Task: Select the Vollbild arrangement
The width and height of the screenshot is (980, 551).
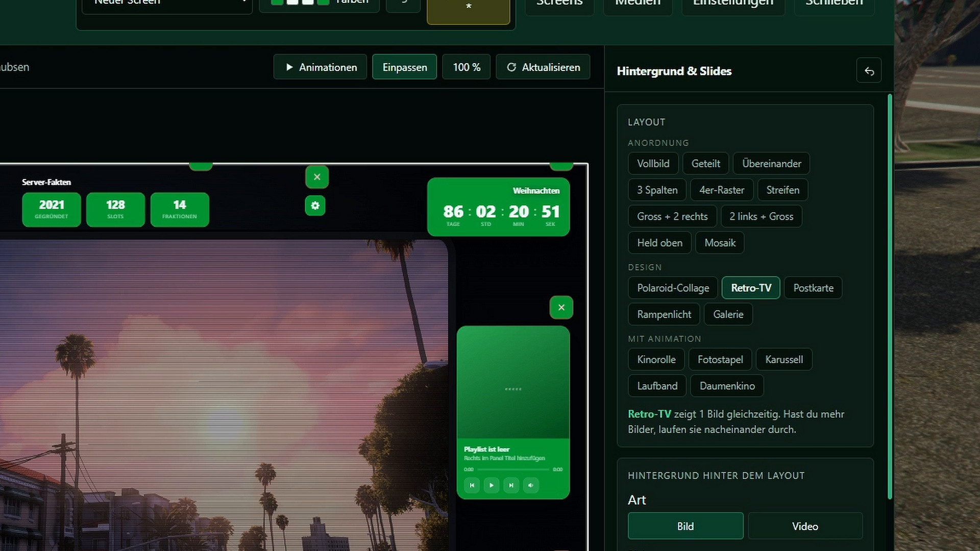Action: (653, 164)
